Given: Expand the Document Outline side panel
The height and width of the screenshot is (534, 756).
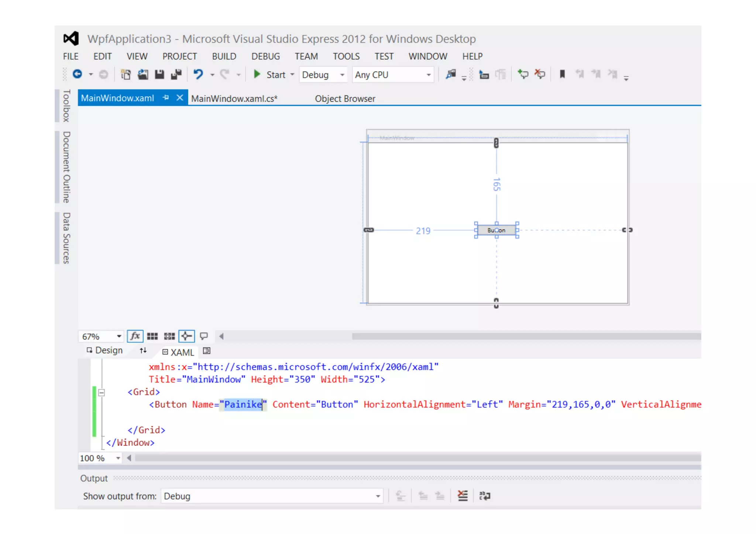Looking at the screenshot, I should [66, 167].
